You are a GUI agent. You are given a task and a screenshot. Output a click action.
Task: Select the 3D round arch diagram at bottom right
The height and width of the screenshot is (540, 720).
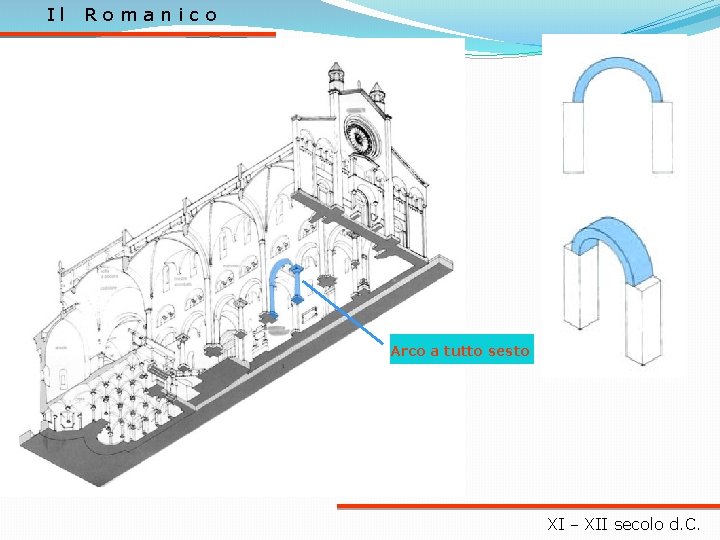click(613, 290)
